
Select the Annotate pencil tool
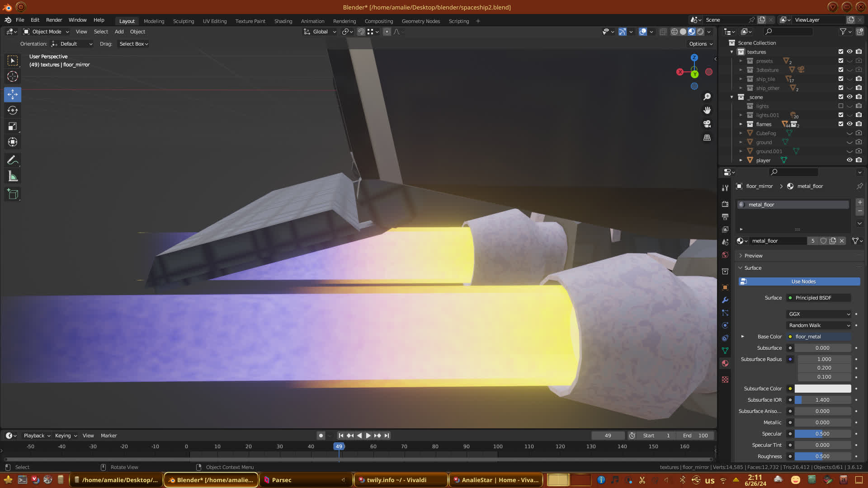click(13, 160)
